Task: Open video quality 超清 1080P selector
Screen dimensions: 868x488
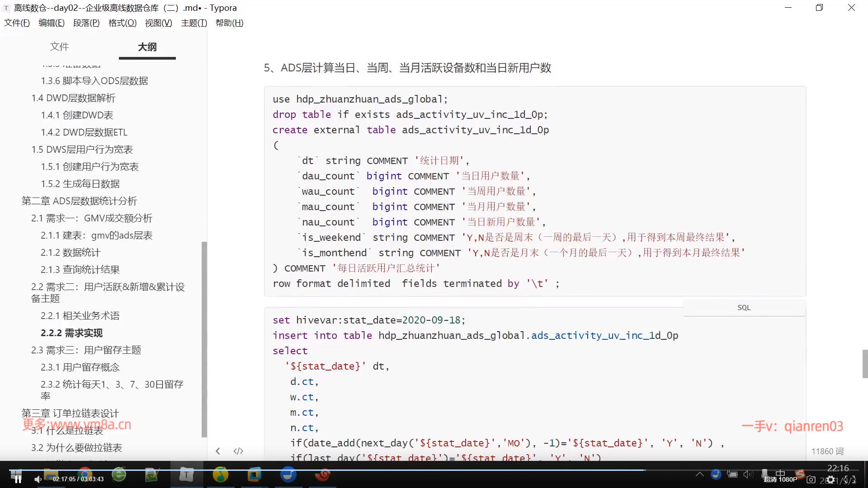Action: pyautogui.click(x=780, y=479)
